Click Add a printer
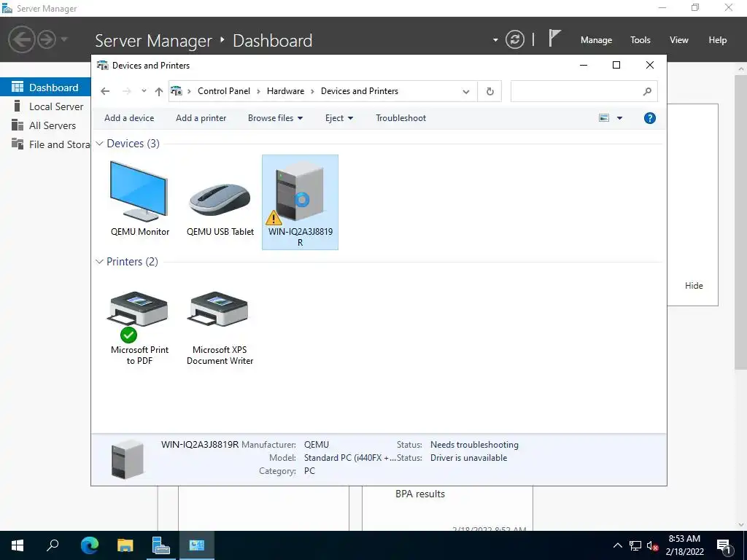This screenshot has height=560, width=747. (201, 118)
